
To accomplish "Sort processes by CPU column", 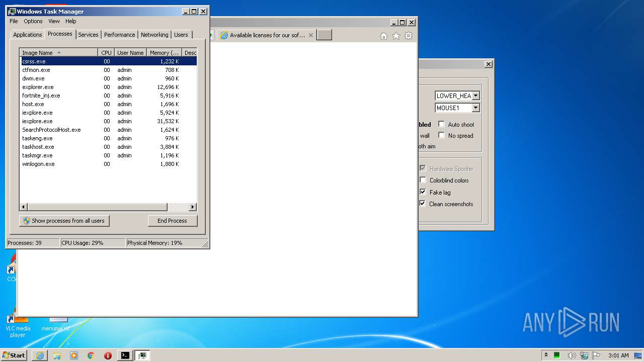I will point(106,52).
